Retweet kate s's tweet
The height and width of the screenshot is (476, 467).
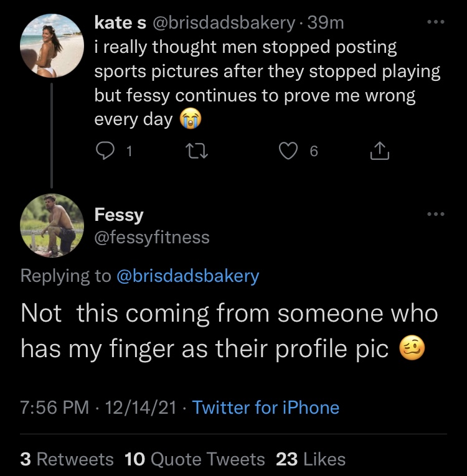click(197, 151)
